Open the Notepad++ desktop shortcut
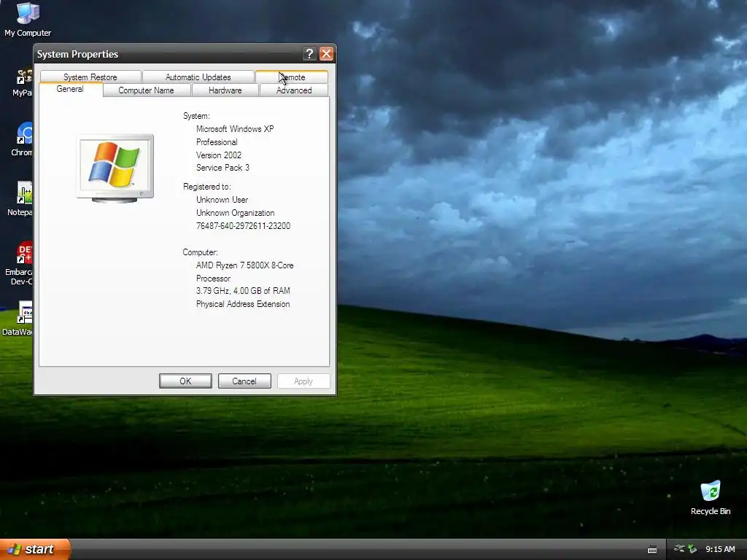Image resolution: width=747 pixels, height=560 pixels. (x=21, y=199)
